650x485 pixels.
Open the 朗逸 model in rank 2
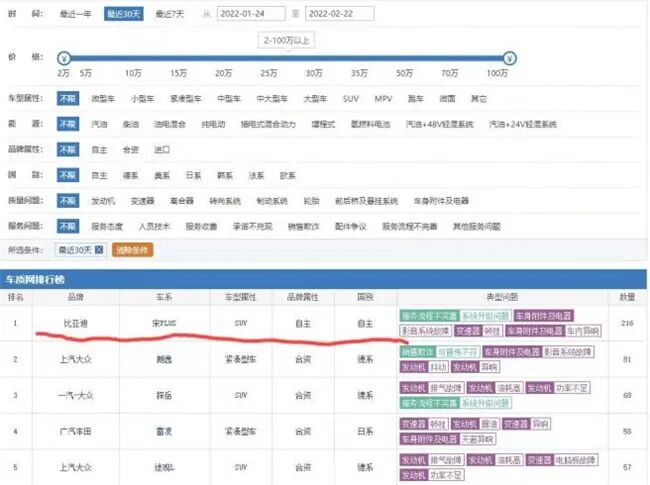point(164,359)
